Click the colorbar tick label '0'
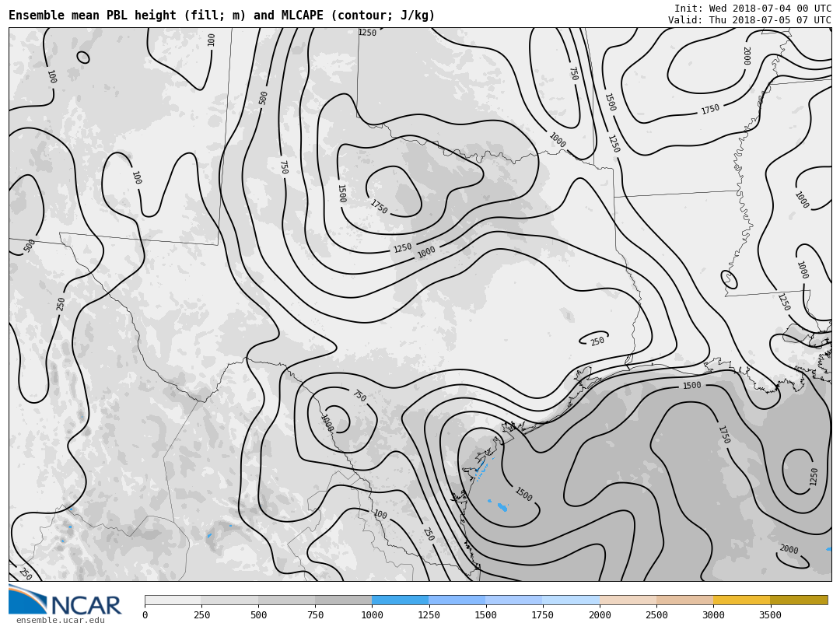Image resolution: width=840 pixels, height=630 pixels. coord(145,615)
